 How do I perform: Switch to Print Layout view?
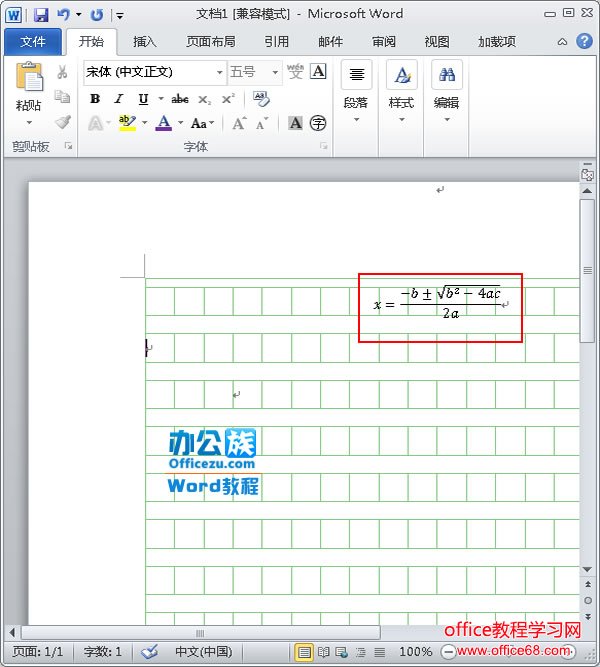pos(304,652)
